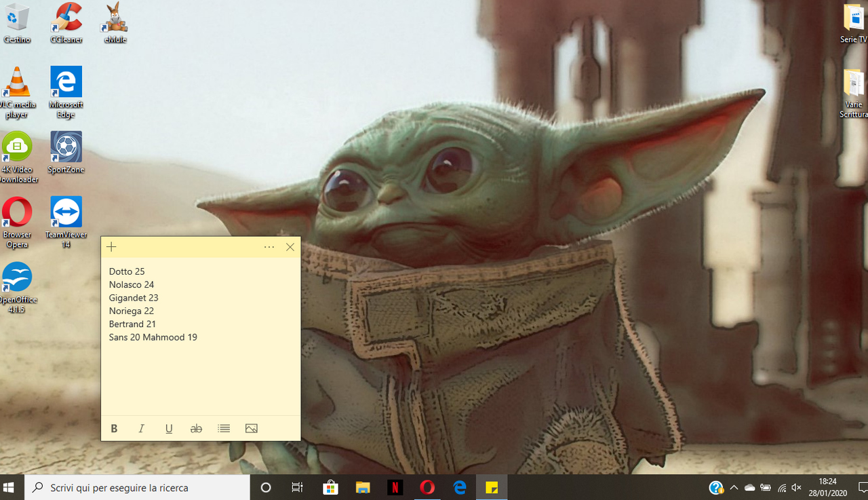Click the note line 'Dotto 25'
This screenshot has height=500, width=868.
[127, 271]
